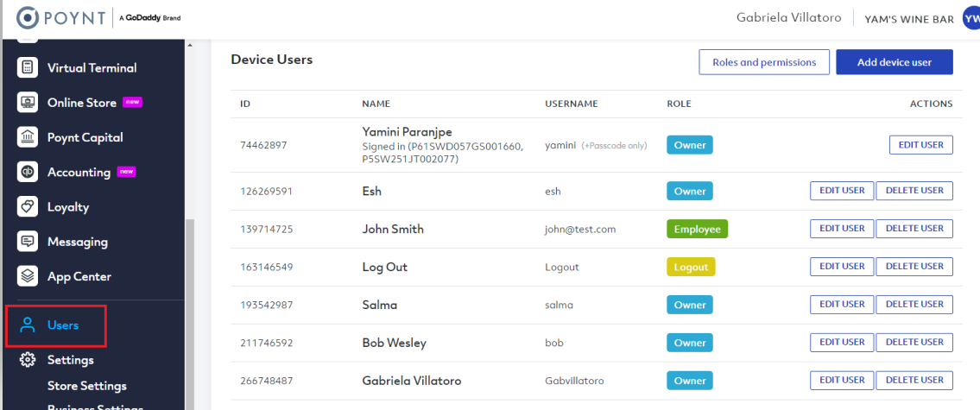Click the Users person icon
This screenshot has width=980, height=410.
coord(27,325)
